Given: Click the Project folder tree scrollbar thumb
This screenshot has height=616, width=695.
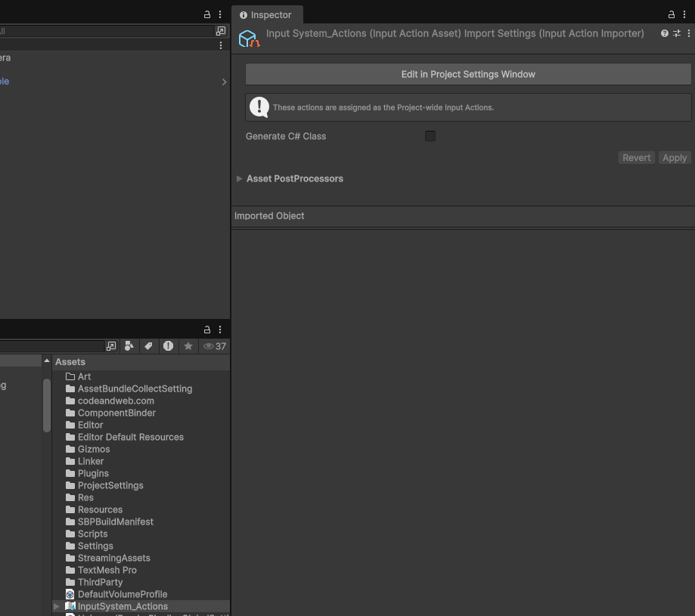Looking at the screenshot, I should tap(47, 405).
